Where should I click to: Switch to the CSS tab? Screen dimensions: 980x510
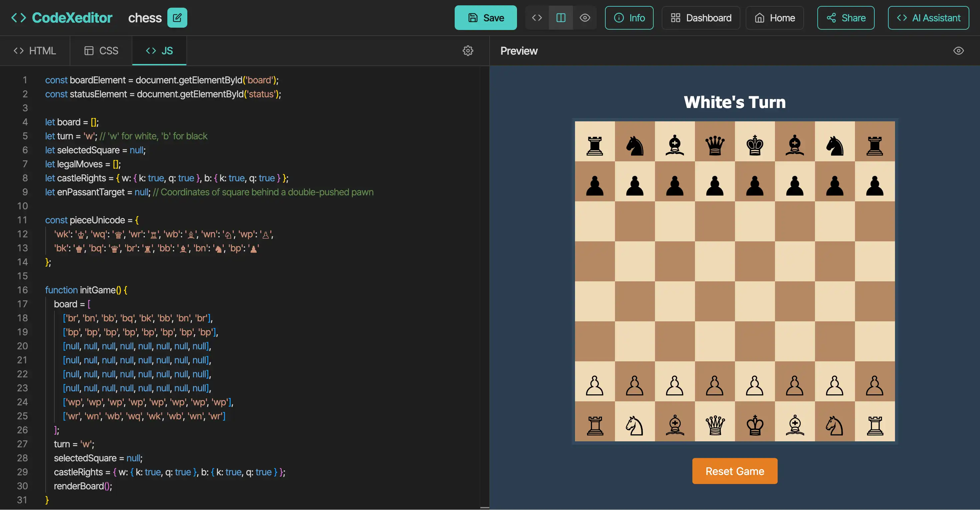click(x=101, y=51)
